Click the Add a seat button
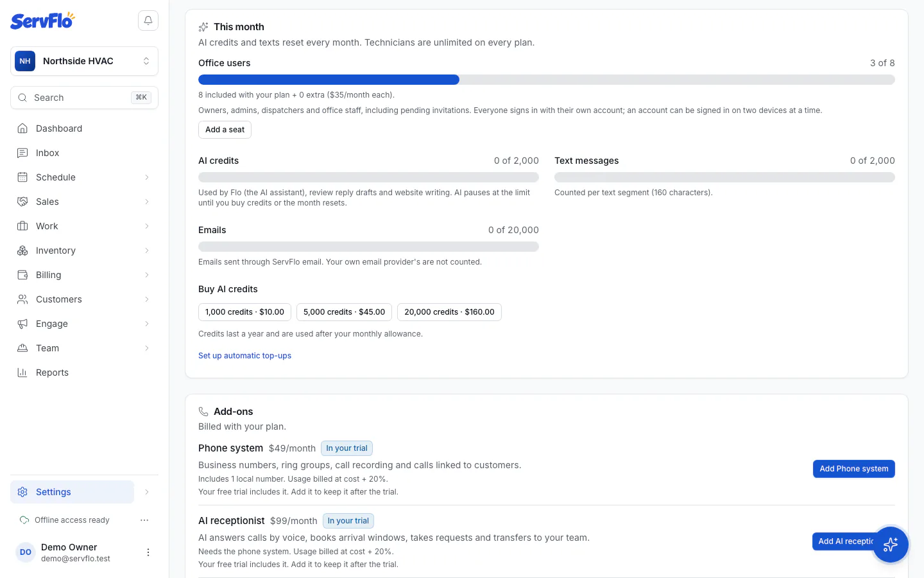 [225, 130]
